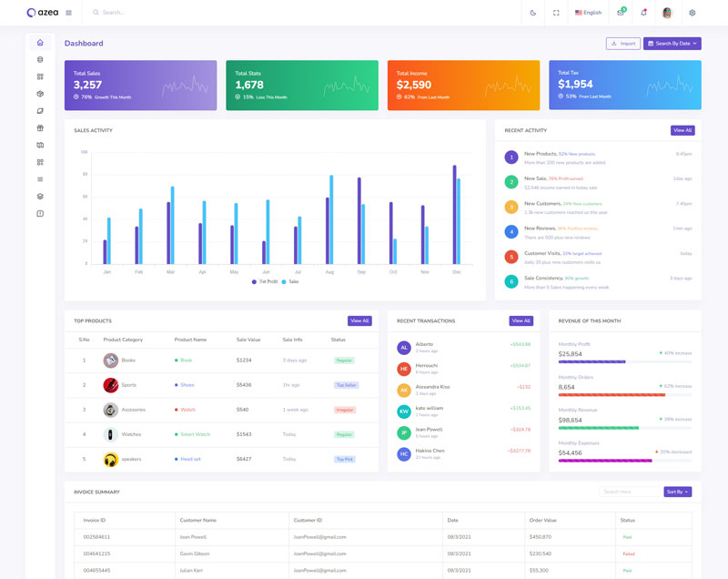Image resolution: width=728 pixels, height=579 pixels.
Task: Open the database icon in the sidebar
Action: point(40,60)
